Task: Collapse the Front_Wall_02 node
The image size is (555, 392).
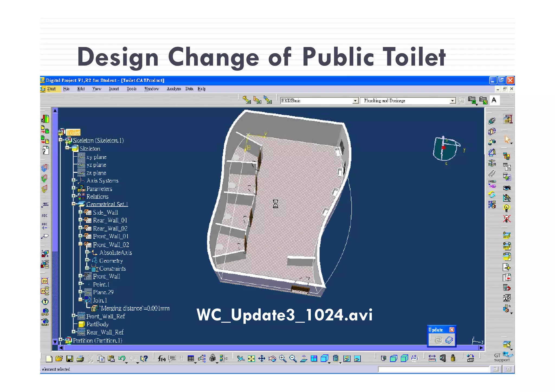Action: pos(80,244)
